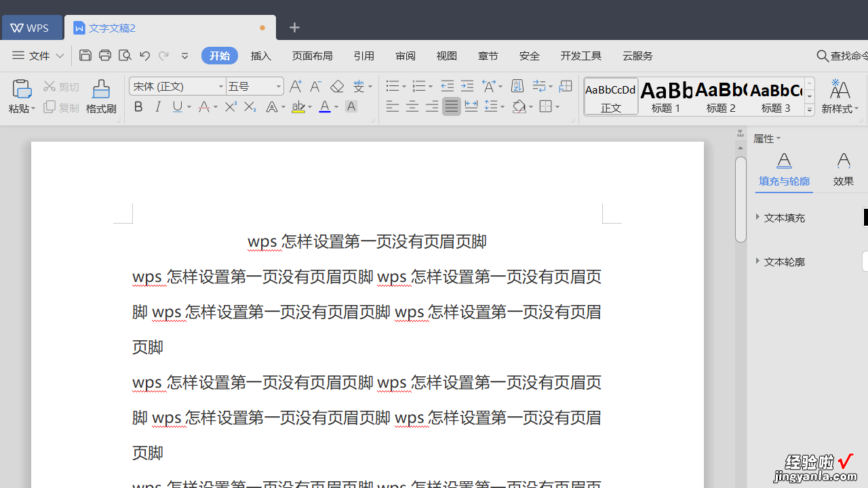
Task: Apply the 正文 style
Action: tap(611, 96)
